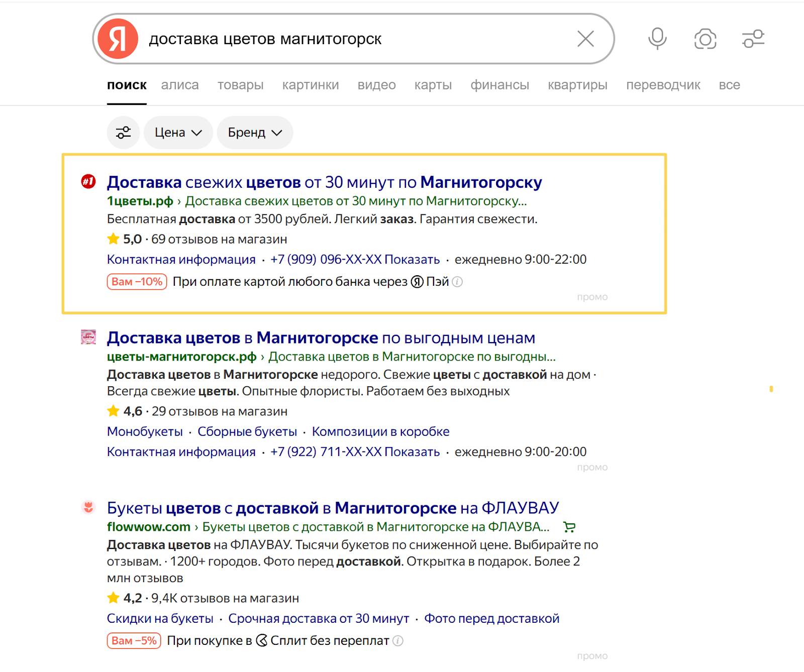Open 'Доставка свежих цветов от 30 минут' result
804x672 pixels.
pos(324,182)
